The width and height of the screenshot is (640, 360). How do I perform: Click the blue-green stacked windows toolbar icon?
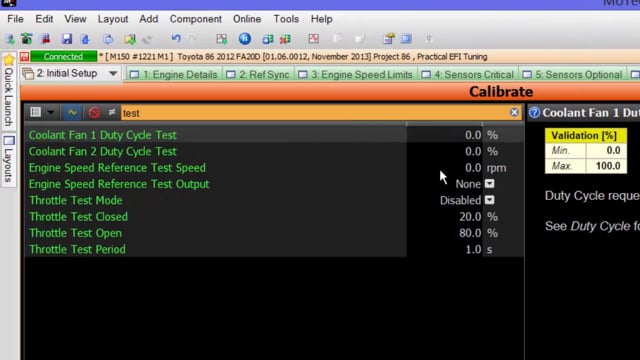pyautogui.click(x=268, y=39)
